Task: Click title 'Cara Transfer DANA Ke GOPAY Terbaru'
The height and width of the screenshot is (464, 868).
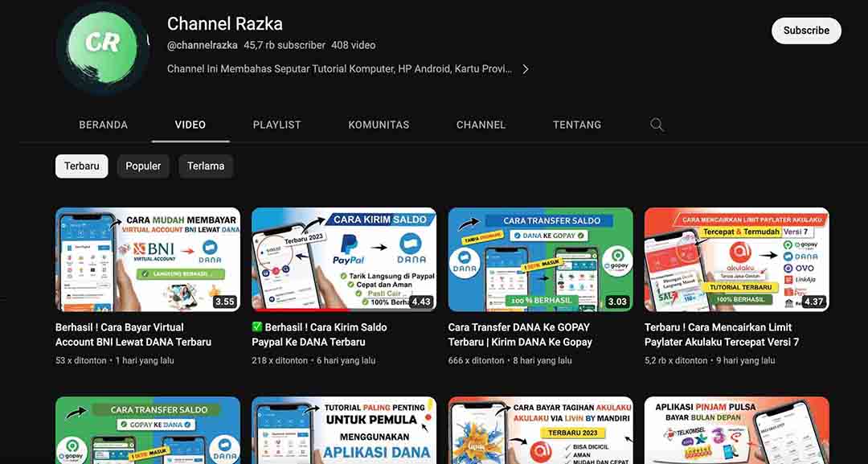Action: (x=520, y=335)
